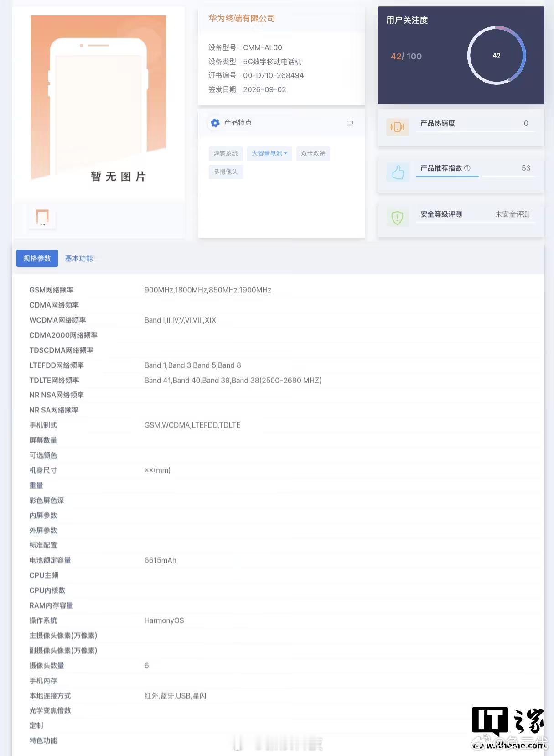Click the 光学变焦倍数 row label
This screenshot has height=756, width=554.
coord(50,710)
